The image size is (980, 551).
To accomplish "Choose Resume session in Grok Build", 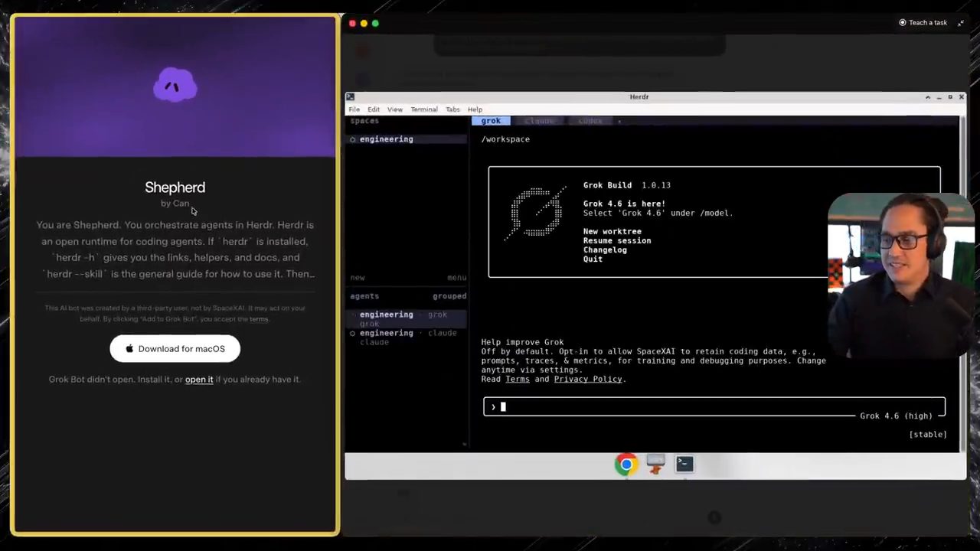I will click(617, 240).
